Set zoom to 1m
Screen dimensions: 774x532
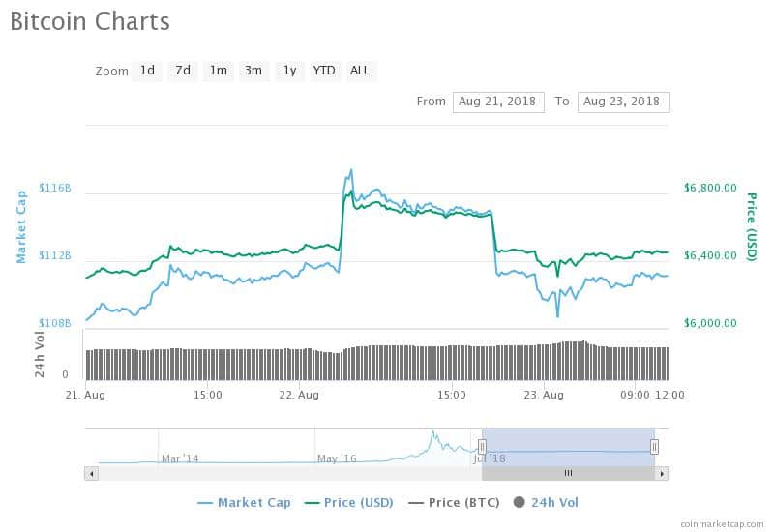pyautogui.click(x=219, y=71)
